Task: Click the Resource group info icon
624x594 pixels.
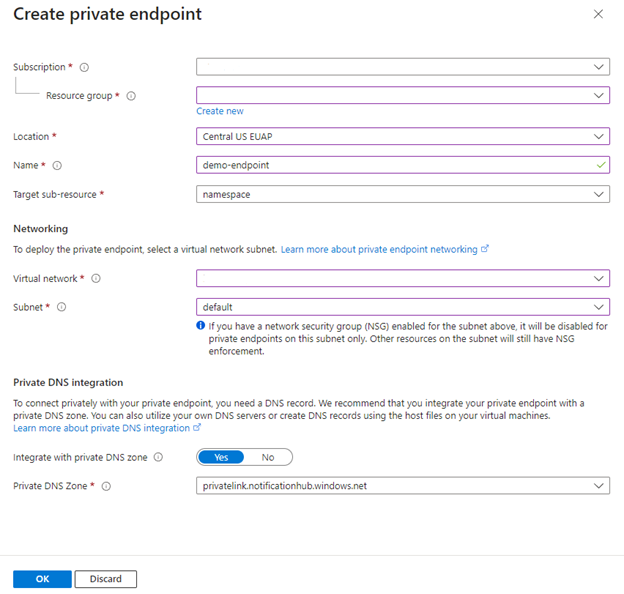Action: coord(131,96)
